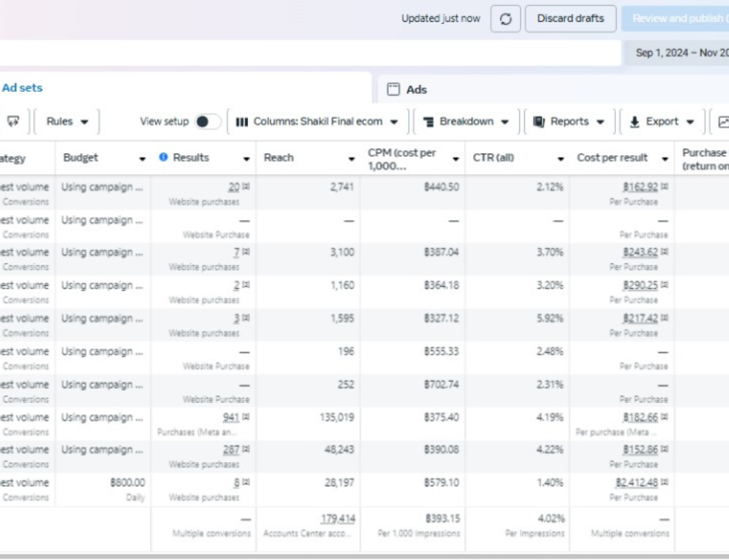Sort by the CTR (all) column header

[494, 157]
